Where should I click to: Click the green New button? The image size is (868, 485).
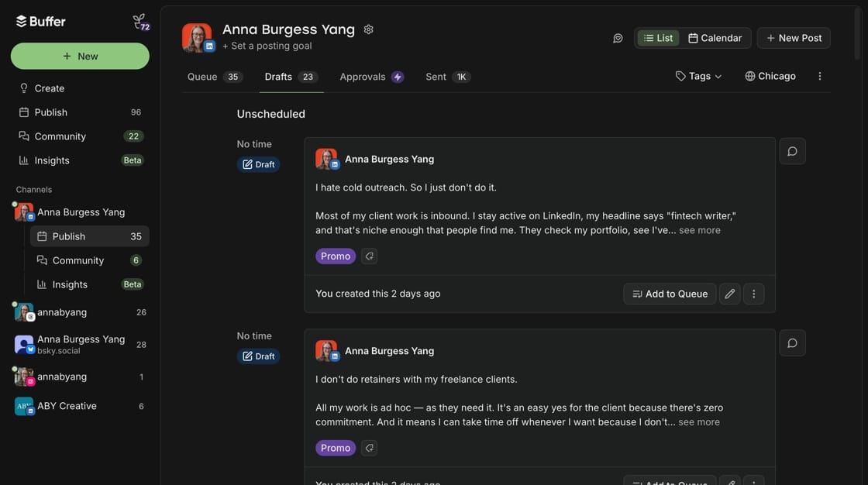point(80,56)
